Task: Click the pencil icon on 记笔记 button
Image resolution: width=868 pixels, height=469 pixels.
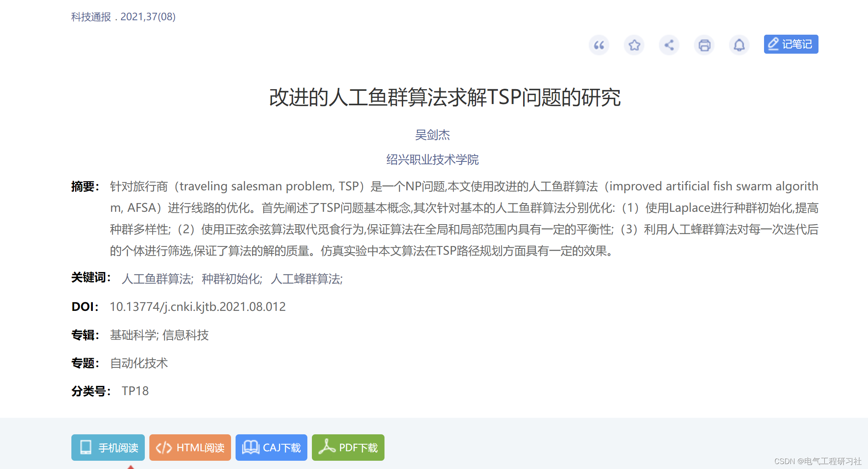Action: [x=774, y=44]
